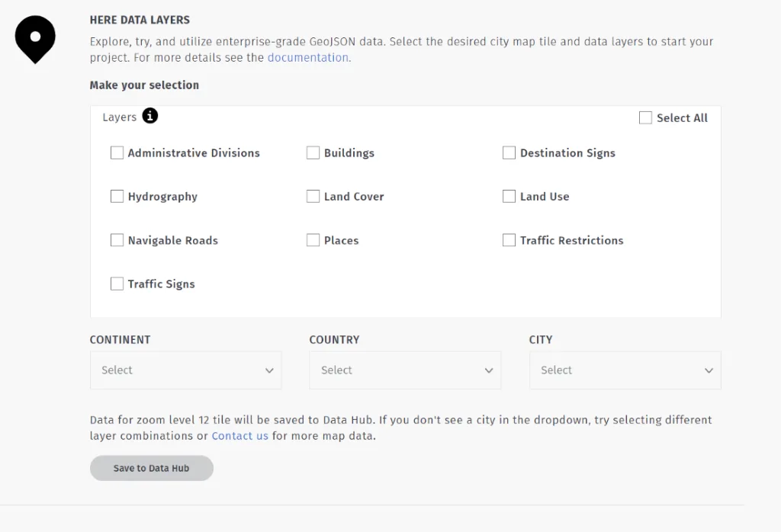The width and height of the screenshot is (781, 532).
Task: Click the Layers info icon
Action: click(x=150, y=115)
